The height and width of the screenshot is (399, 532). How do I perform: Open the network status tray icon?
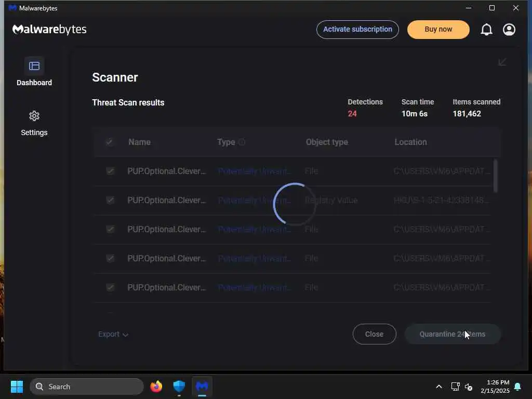pos(455,387)
